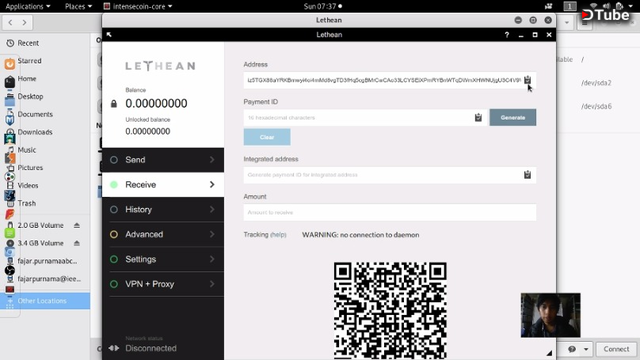Image resolution: width=640 pixels, height=360 pixels.
Task: Click the Disconnected network status text
Action: click(x=151, y=348)
